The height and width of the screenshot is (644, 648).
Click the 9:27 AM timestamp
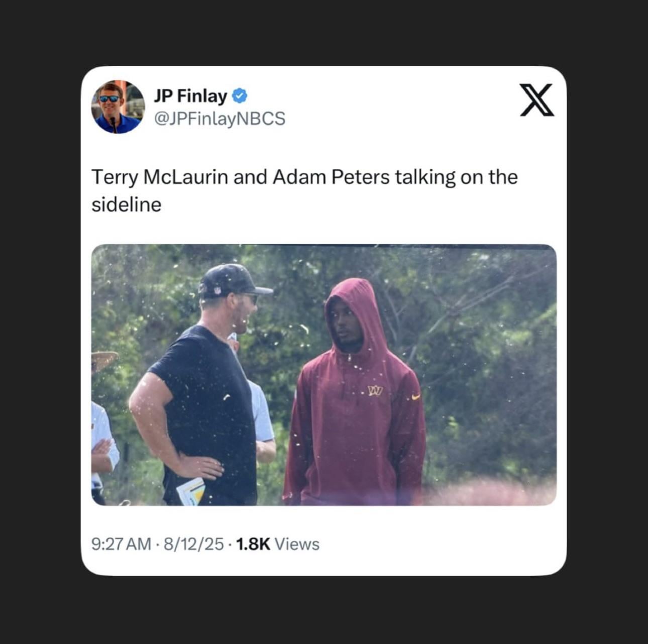[121, 544]
